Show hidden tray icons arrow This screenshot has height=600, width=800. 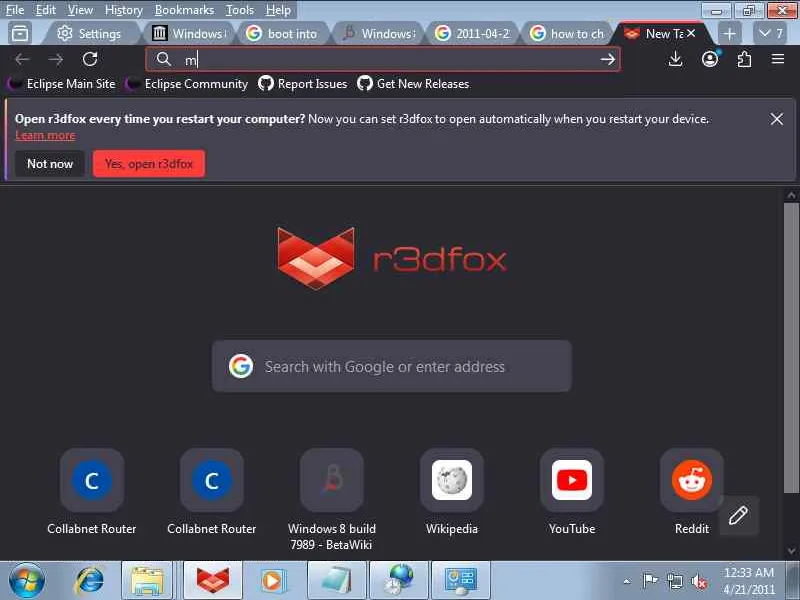tap(627, 581)
